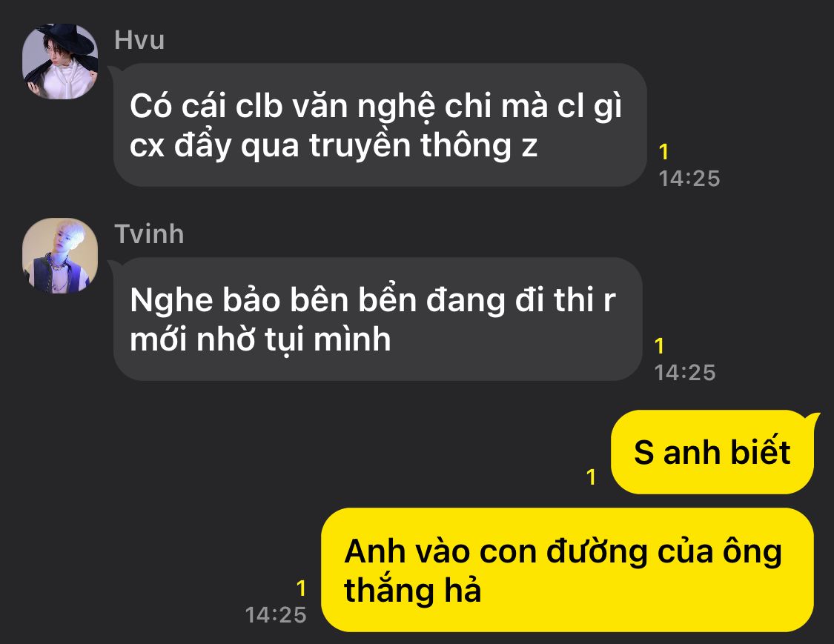Tap unread count beside Tvinh's message
The image size is (834, 644).
coord(660,346)
